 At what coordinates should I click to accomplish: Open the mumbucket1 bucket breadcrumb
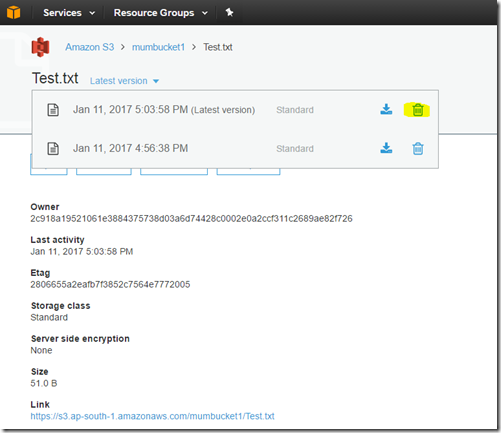pyautogui.click(x=158, y=47)
